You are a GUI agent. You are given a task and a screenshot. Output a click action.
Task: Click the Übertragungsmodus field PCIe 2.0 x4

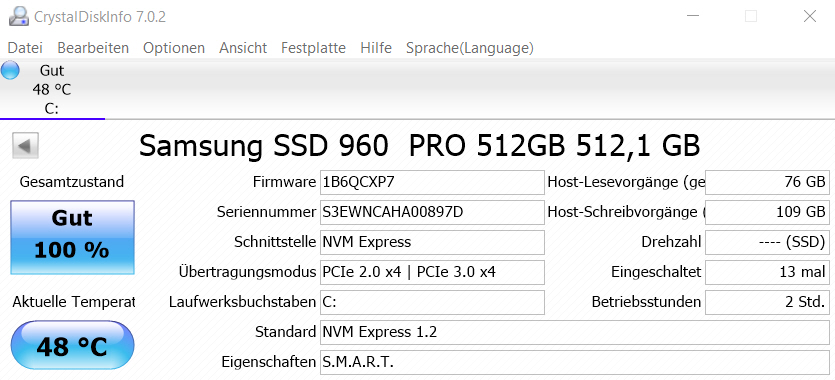pyautogui.click(x=432, y=272)
